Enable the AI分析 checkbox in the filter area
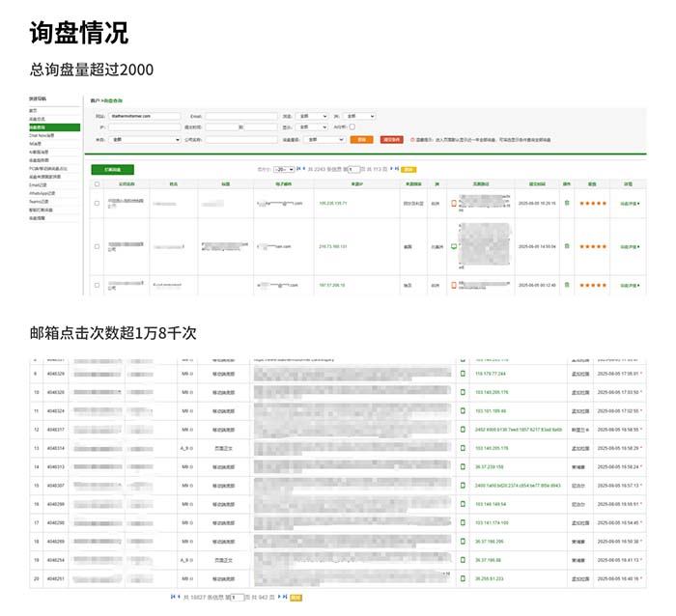 (352, 126)
